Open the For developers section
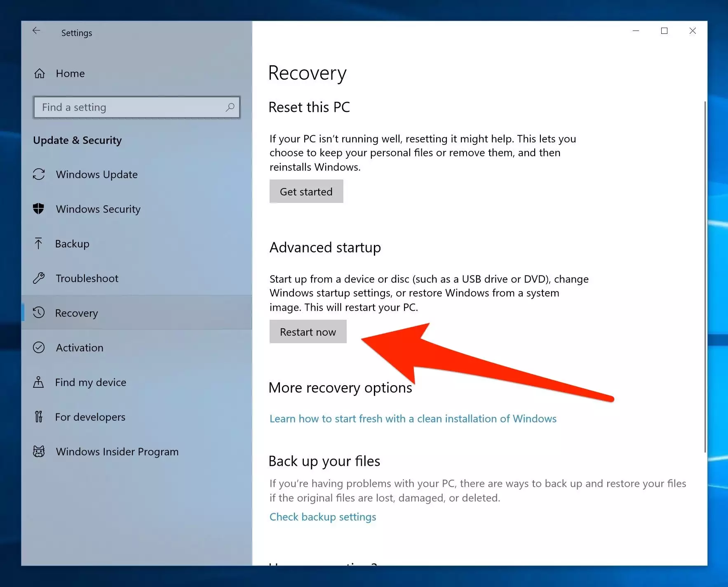This screenshot has height=587, width=728. click(x=90, y=417)
